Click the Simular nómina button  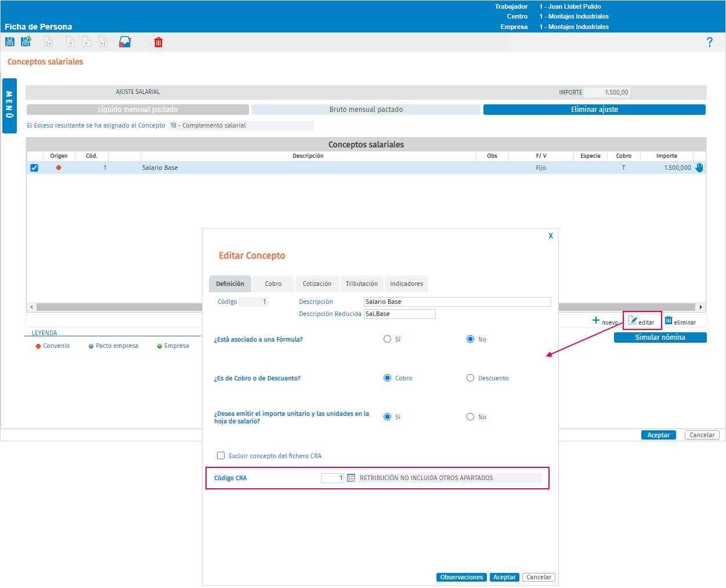point(660,337)
